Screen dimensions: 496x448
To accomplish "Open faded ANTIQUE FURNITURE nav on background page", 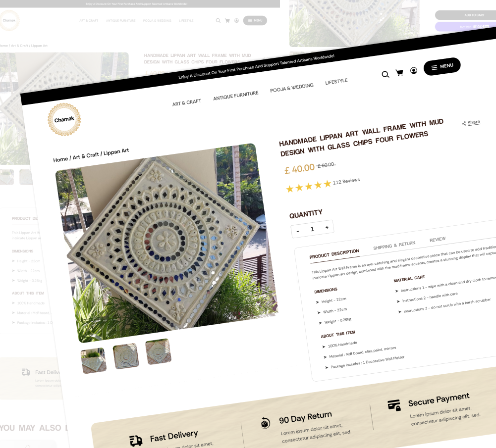I will tap(120, 20).
